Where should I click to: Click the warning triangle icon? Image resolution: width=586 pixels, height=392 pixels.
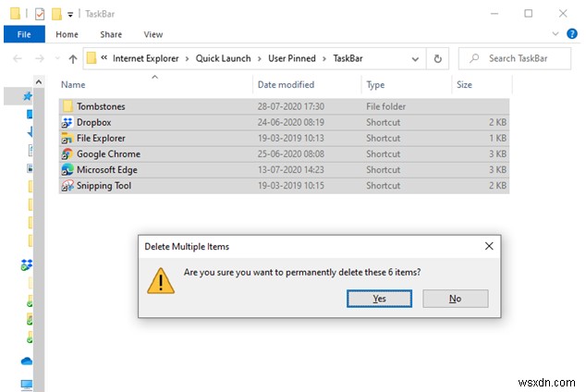coord(161,281)
